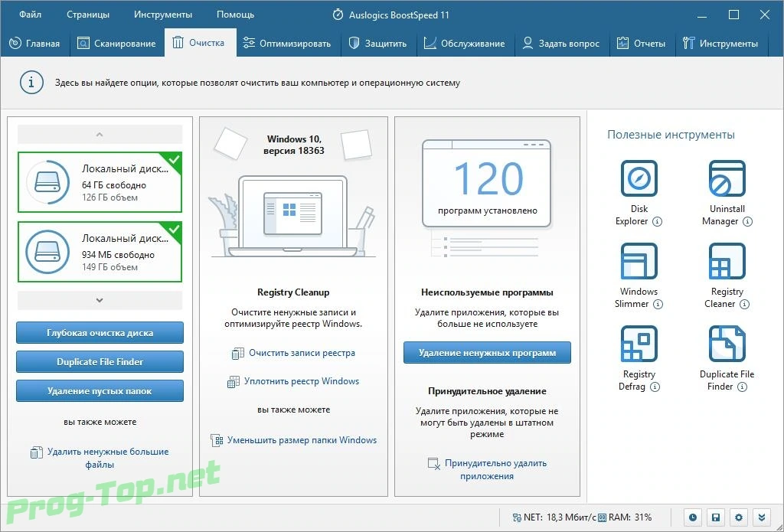
Task: Open the Задать вопрос tab
Action: 560,44
